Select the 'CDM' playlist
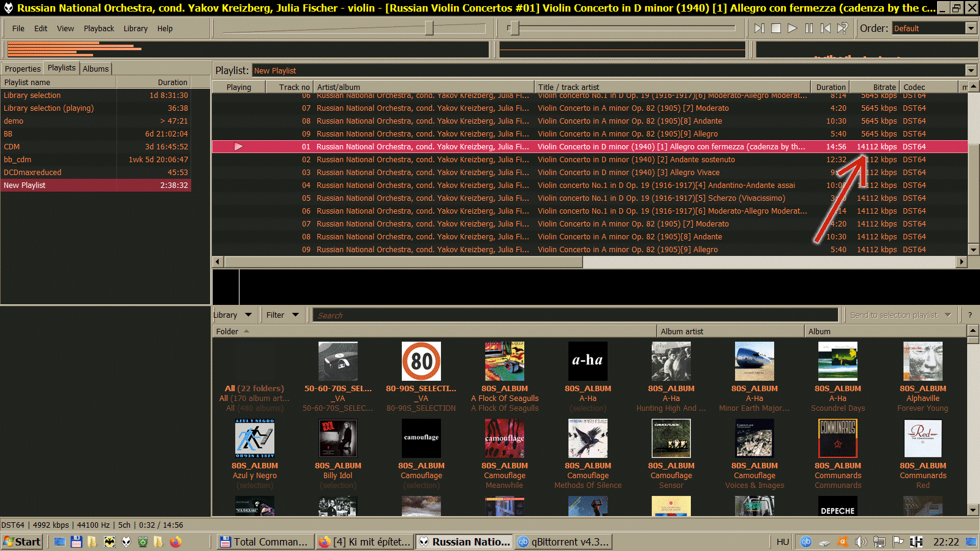 [96, 147]
